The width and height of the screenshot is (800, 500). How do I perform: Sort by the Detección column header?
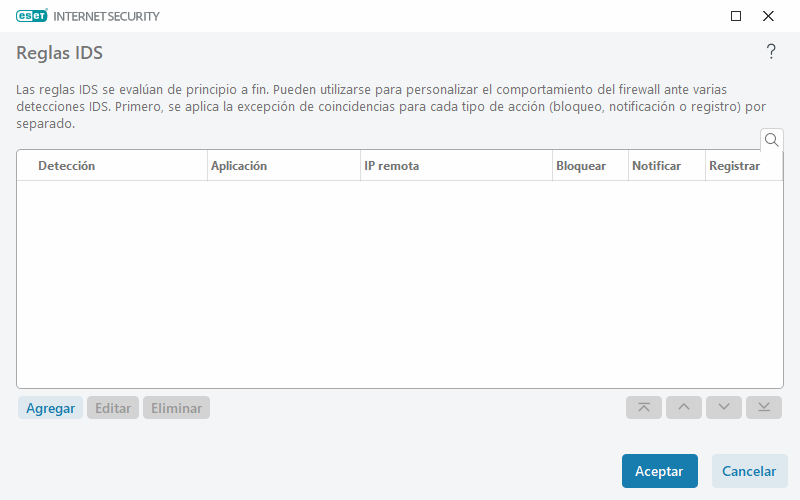click(x=112, y=166)
